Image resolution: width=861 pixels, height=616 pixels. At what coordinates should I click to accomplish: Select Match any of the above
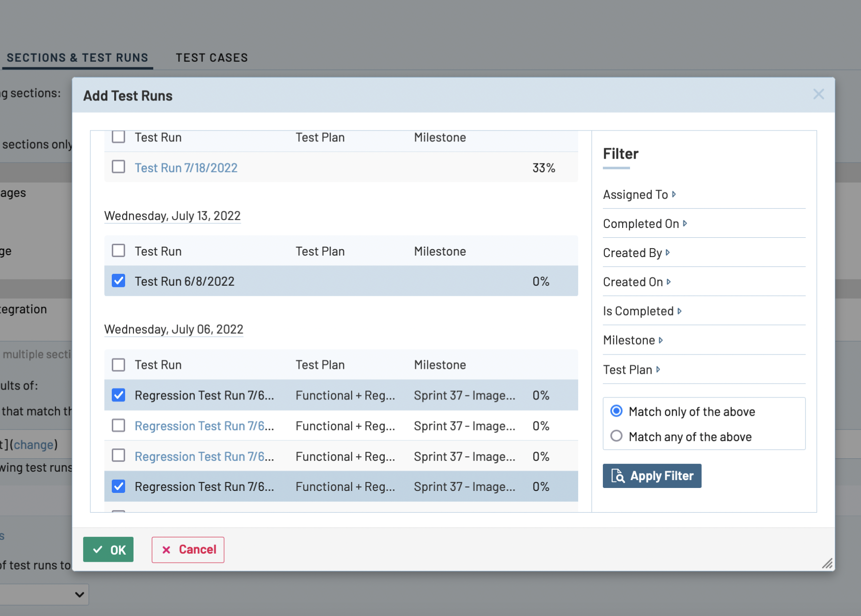[x=616, y=436]
